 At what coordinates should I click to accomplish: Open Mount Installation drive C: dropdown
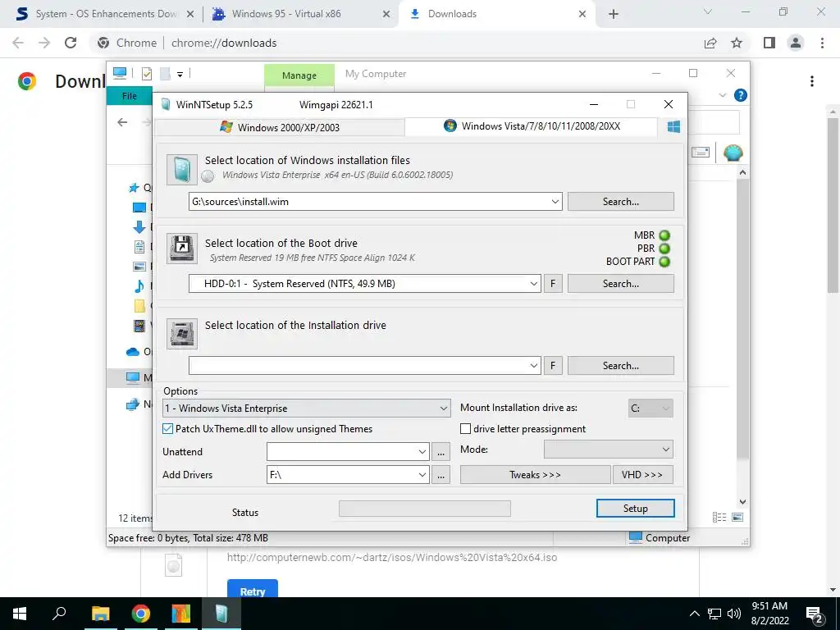pos(651,409)
